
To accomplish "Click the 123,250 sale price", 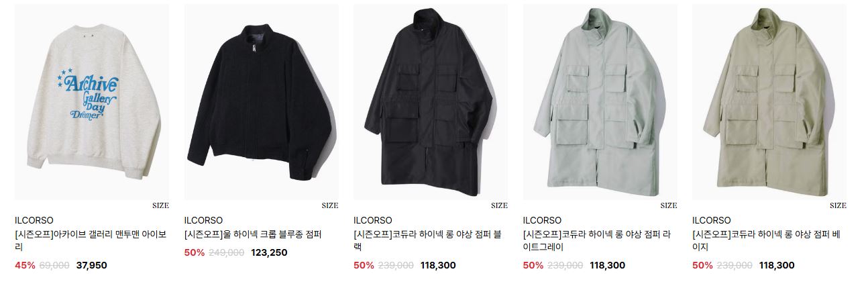I will (x=269, y=253).
